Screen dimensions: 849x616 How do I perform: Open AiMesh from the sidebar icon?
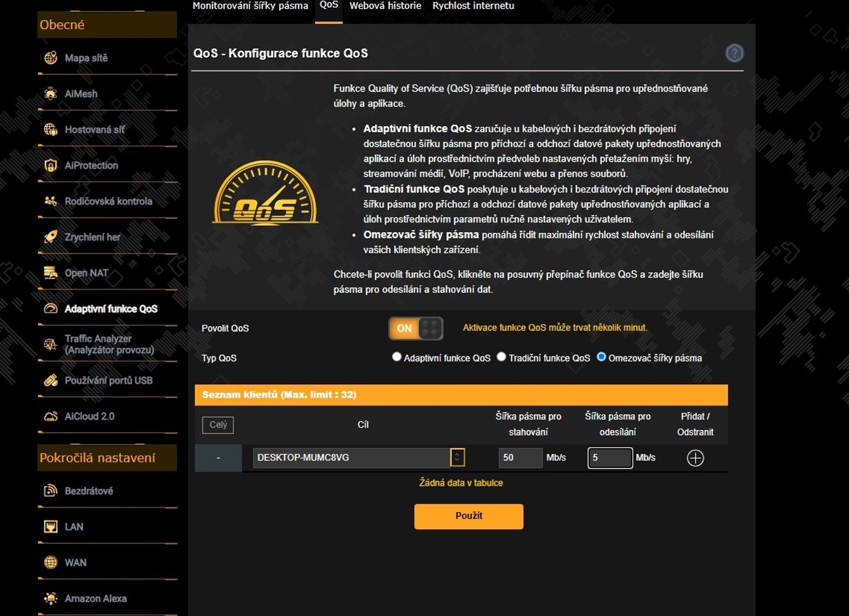(51, 94)
